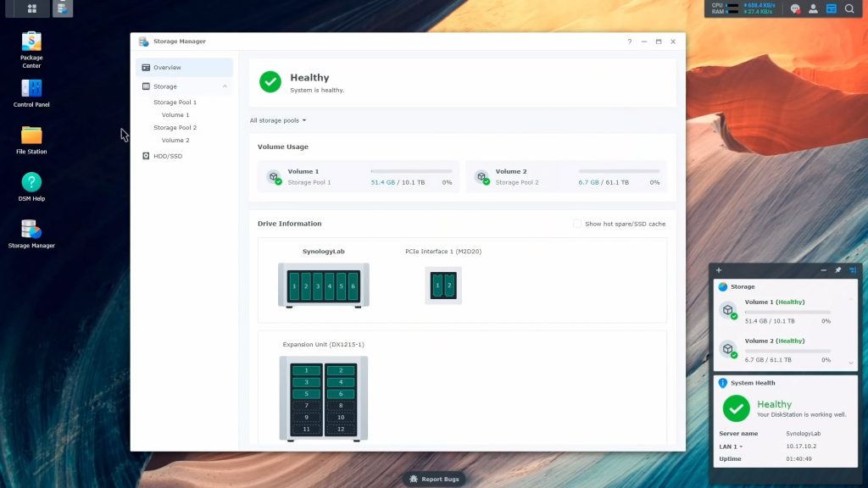
Task: Open Storage Pool 1 in the sidebar
Action: [x=175, y=103]
